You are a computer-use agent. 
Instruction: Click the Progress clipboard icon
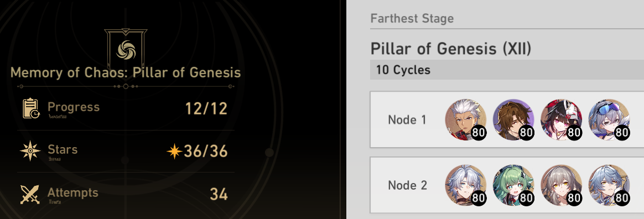[31, 108]
